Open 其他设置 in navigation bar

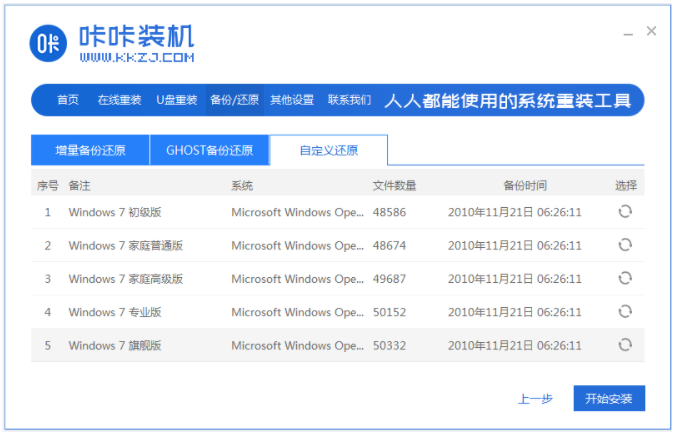tap(292, 100)
